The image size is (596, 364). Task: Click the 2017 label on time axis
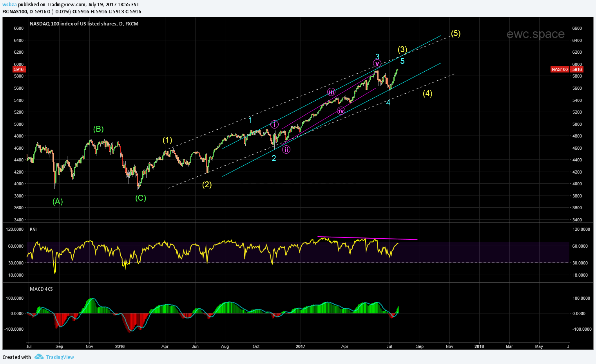coord(300,346)
